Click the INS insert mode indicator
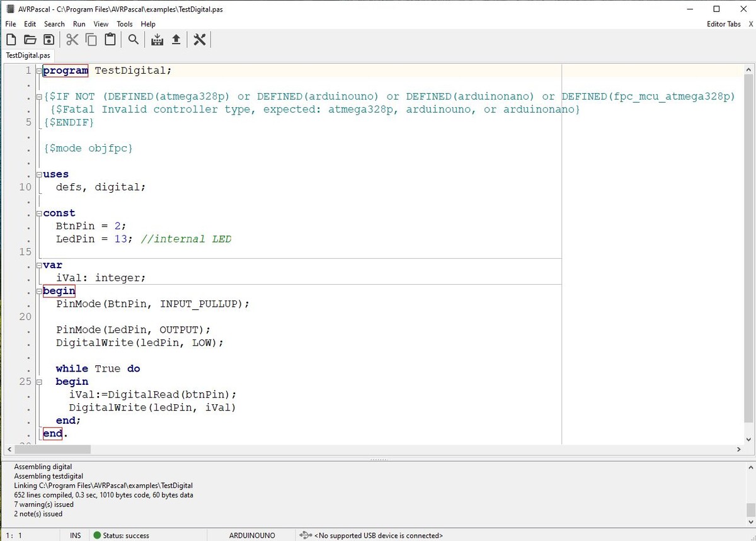The image size is (756, 541). click(76, 535)
